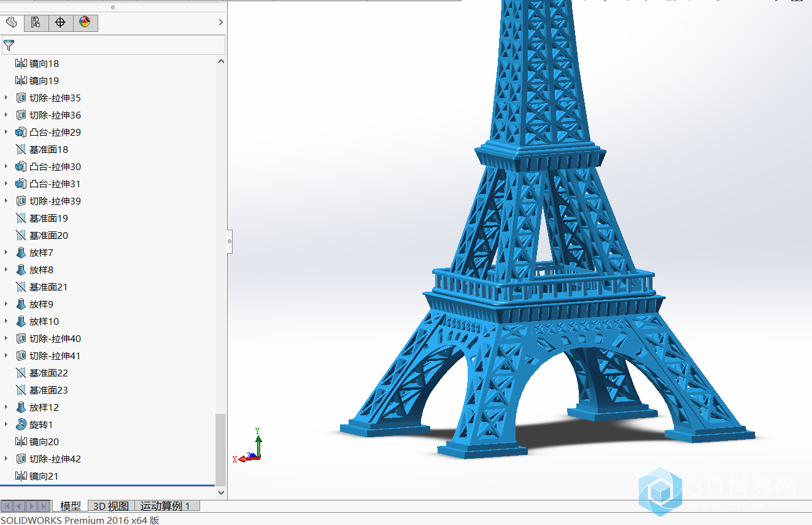Expand the 切除-拉伸35 feature
Image resolution: width=812 pixels, height=525 pixels.
6,98
